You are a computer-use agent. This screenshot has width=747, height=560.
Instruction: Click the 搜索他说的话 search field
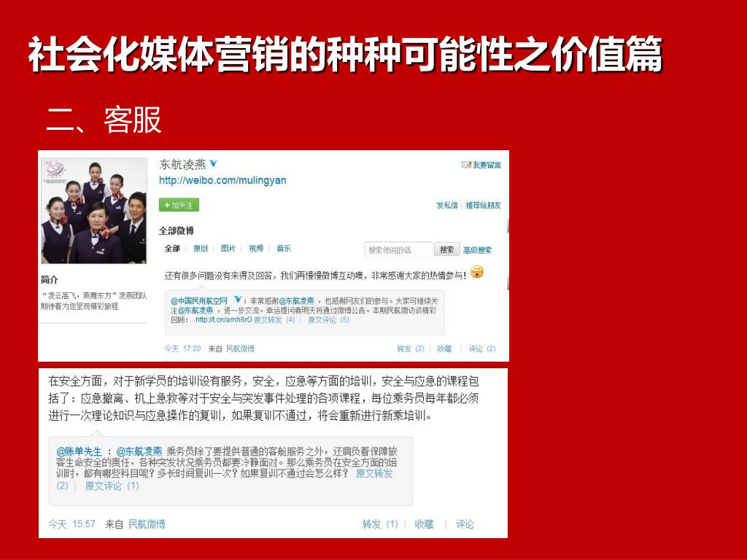[399, 249]
